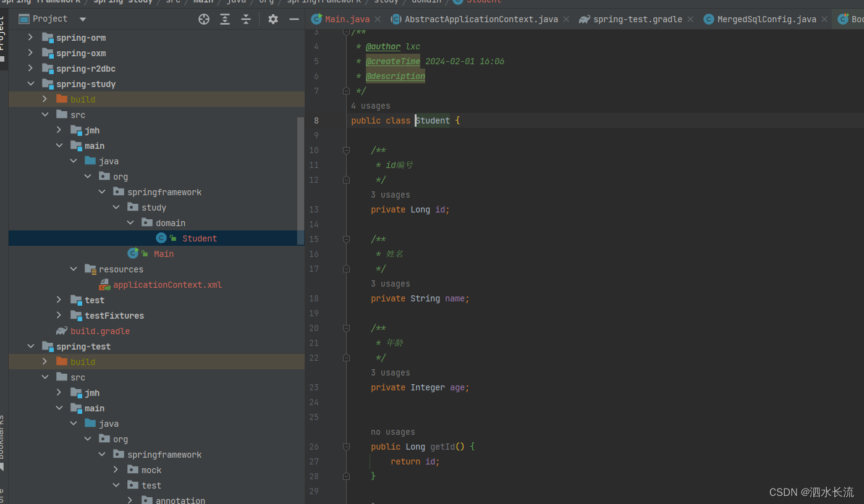Click the resources folder icon
The height and width of the screenshot is (504, 864).
pos(90,269)
